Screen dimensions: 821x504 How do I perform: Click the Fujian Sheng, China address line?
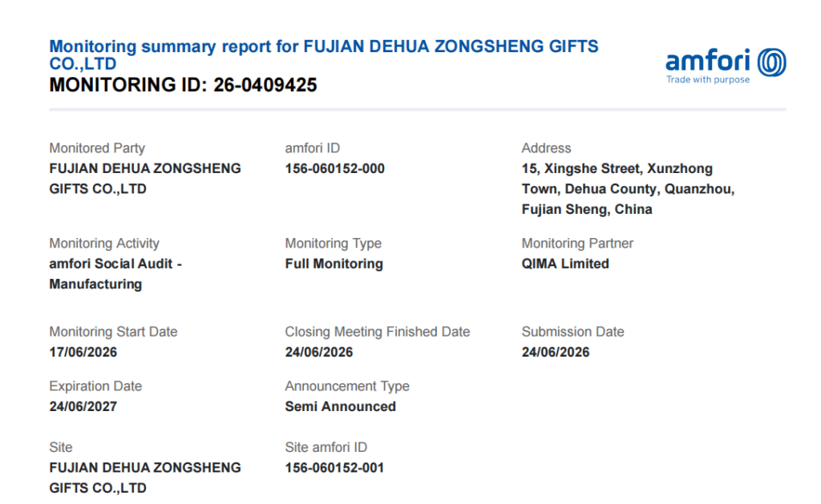(587, 209)
